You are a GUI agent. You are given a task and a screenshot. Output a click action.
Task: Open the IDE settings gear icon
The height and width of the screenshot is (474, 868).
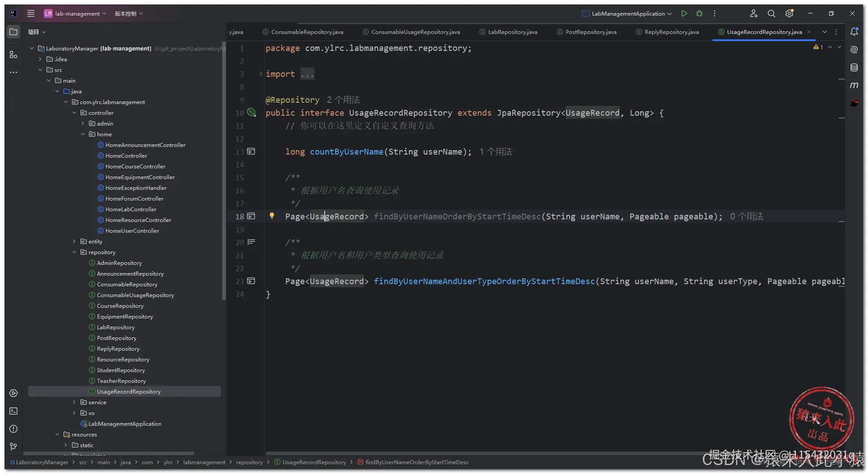tap(789, 13)
